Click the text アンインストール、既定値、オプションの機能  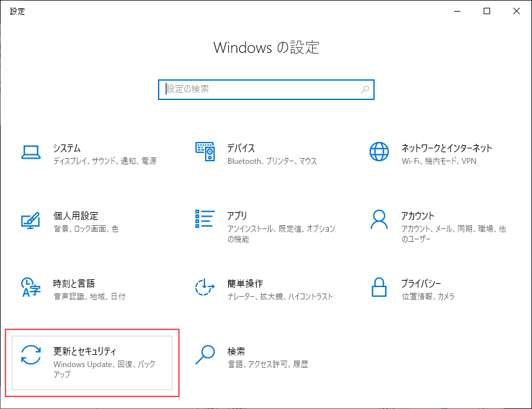(281, 234)
